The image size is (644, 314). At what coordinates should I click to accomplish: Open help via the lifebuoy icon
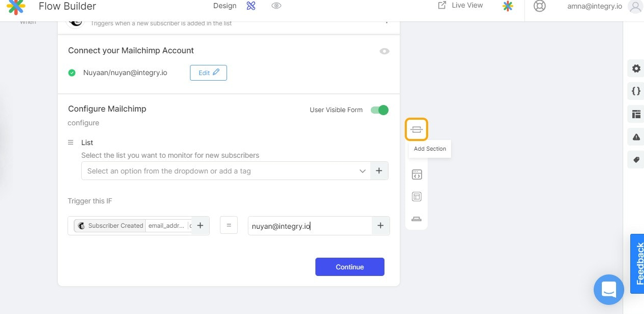click(x=539, y=6)
